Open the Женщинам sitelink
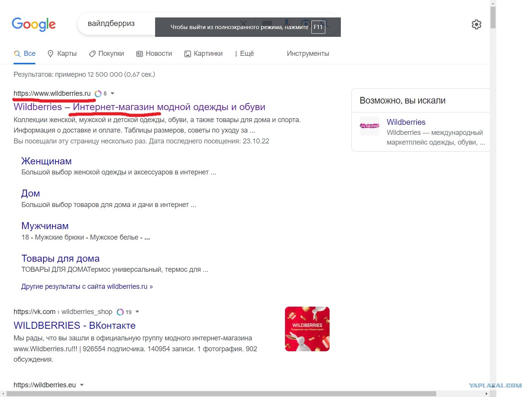The image size is (532, 397). [x=47, y=161]
